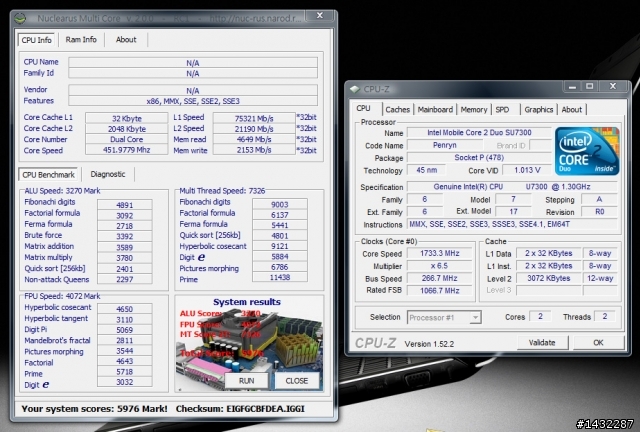Click the Features field with x86, MMX
Screen dimensions: 640x432
(x=193, y=101)
